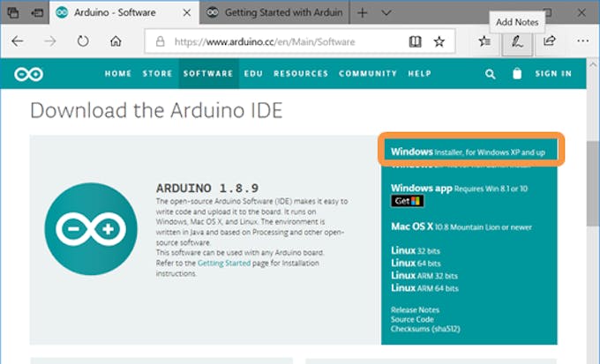Open browser Settings and more ellipsis

click(x=582, y=41)
